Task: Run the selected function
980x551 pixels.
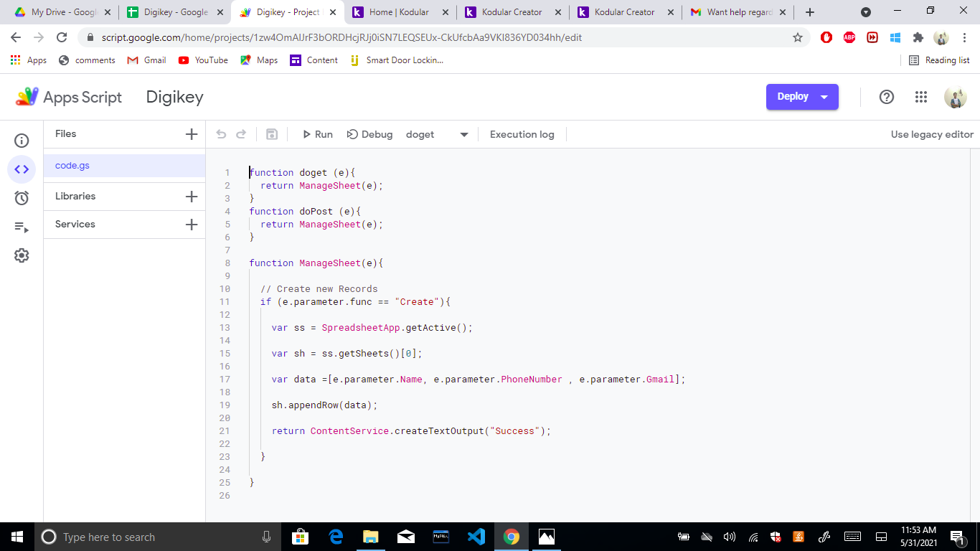Action: (x=317, y=134)
